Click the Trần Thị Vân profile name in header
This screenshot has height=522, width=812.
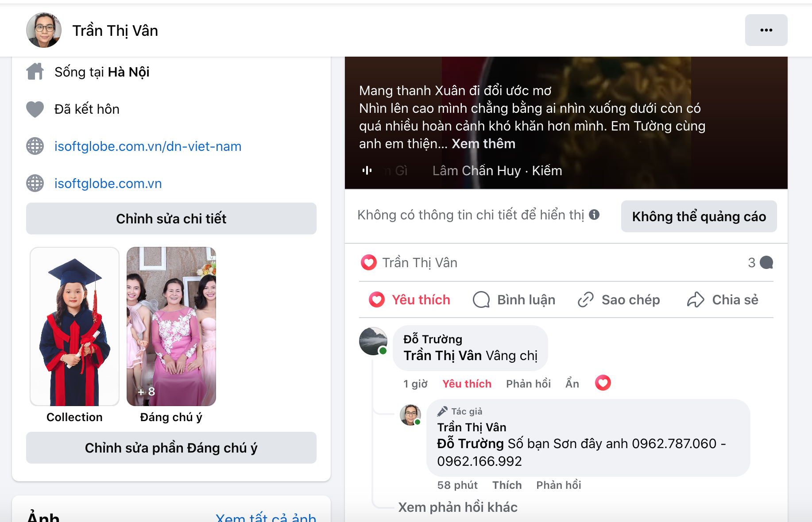[x=115, y=31]
